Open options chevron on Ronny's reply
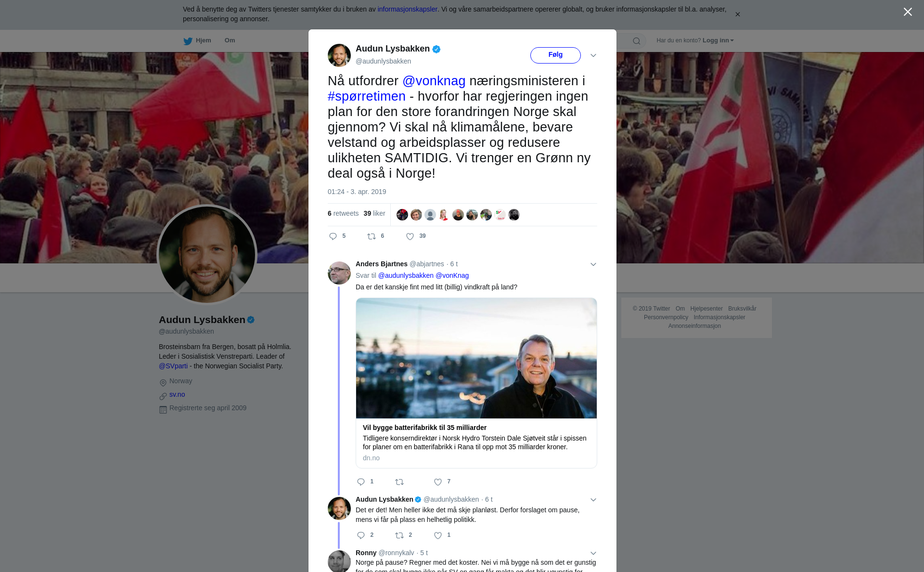This screenshot has height=572, width=924. click(593, 553)
